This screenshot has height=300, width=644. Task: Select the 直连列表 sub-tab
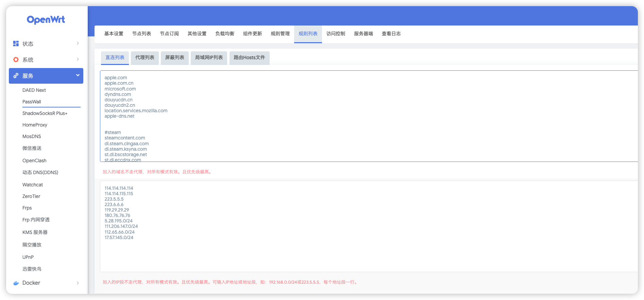point(115,58)
